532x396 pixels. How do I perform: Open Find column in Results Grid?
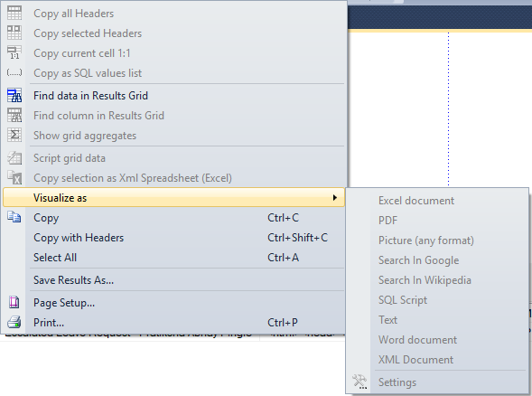(x=174, y=115)
